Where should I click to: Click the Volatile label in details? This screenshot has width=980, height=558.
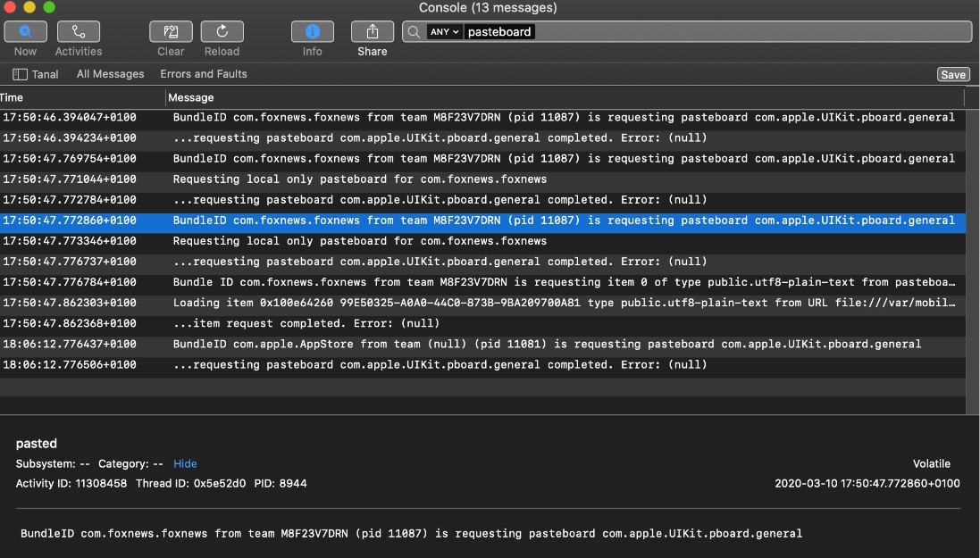(x=931, y=463)
